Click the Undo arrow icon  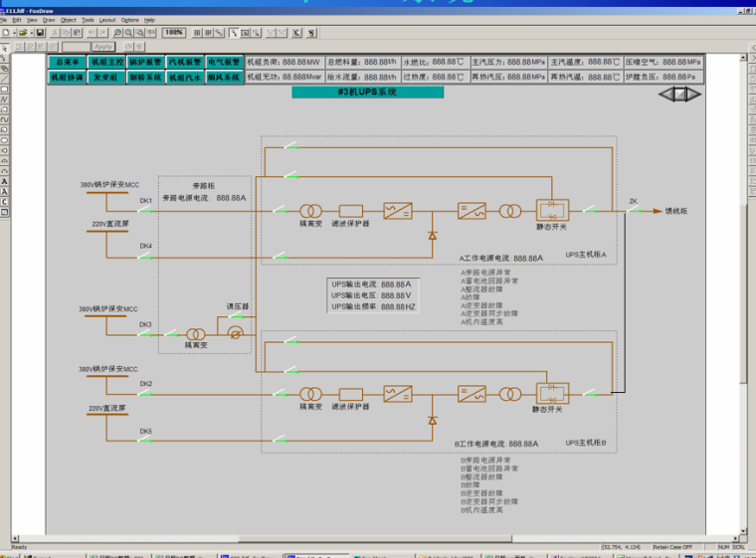coord(90,33)
